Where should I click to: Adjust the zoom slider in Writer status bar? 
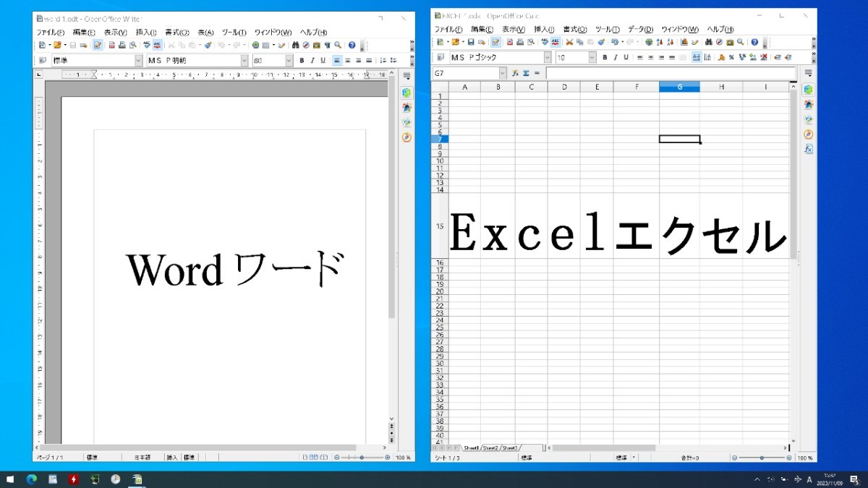point(361,458)
